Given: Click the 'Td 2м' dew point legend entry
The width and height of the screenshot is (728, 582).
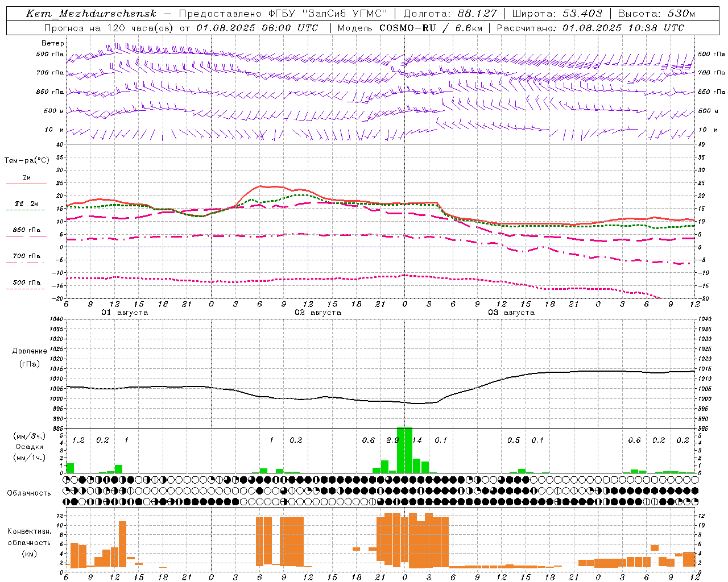Looking at the screenshot, I should pyautogui.click(x=26, y=203).
